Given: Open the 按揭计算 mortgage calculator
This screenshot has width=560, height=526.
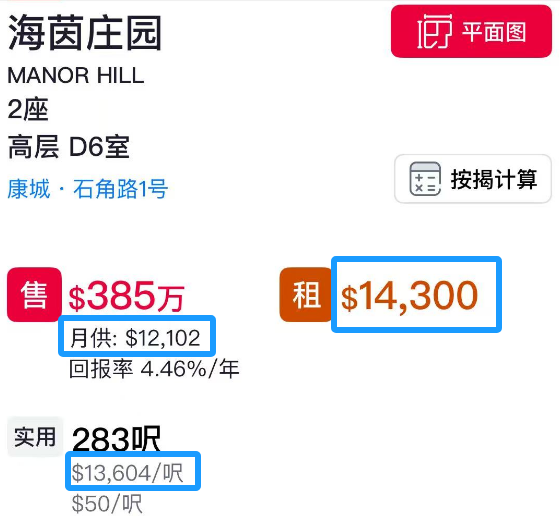Looking at the screenshot, I should point(473,179).
